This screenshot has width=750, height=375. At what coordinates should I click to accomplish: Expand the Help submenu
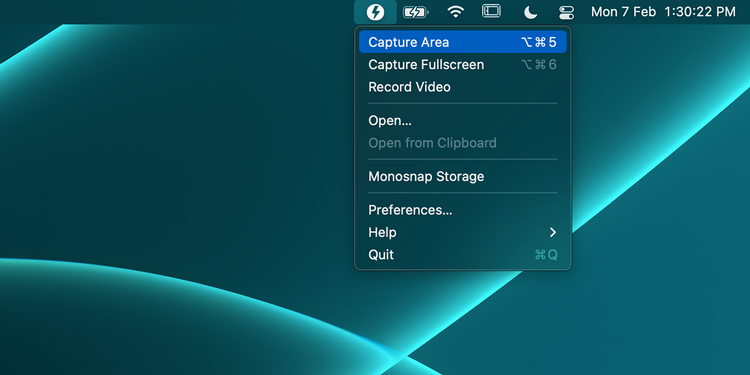tap(463, 232)
